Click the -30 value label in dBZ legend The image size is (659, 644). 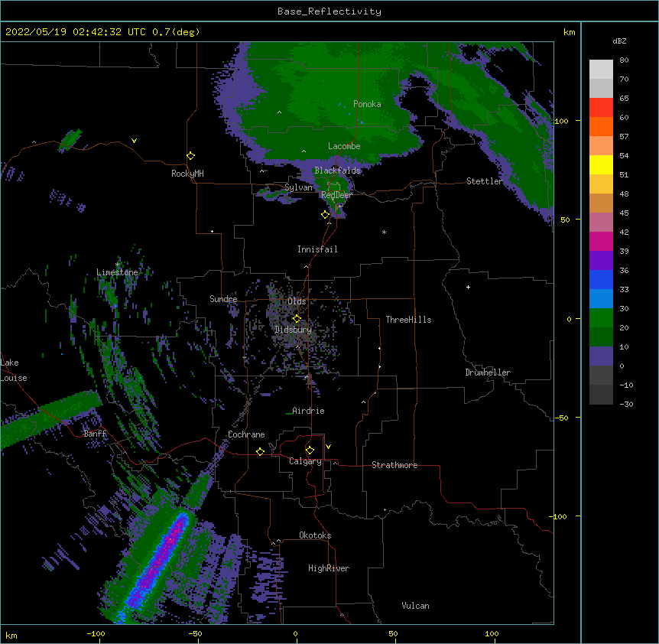[x=626, y=404]
